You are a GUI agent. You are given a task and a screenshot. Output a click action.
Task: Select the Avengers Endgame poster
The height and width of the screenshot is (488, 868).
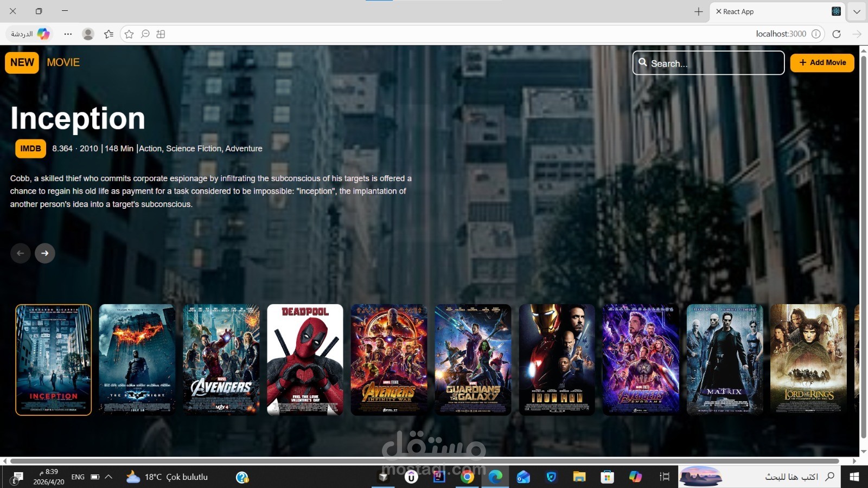[641, 360]
